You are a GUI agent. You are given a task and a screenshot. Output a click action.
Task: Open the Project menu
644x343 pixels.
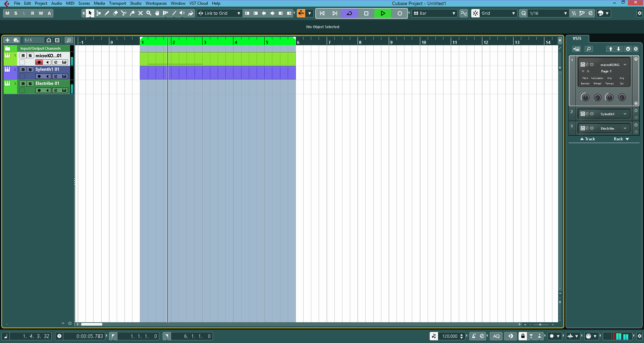[41, 3]
